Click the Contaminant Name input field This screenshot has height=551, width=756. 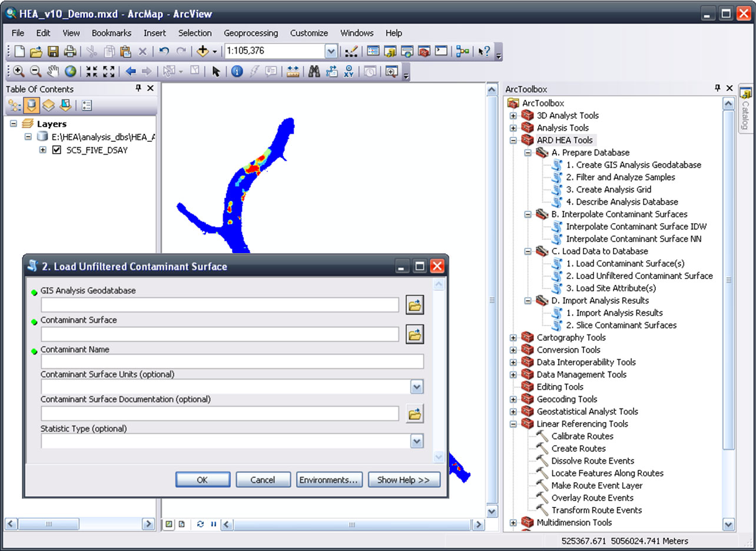(232, 361)
